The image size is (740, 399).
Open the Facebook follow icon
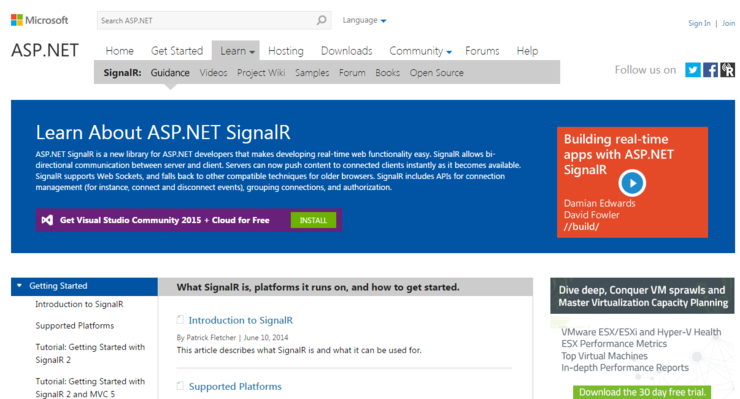pyautogui.click(x=710, y=70)
